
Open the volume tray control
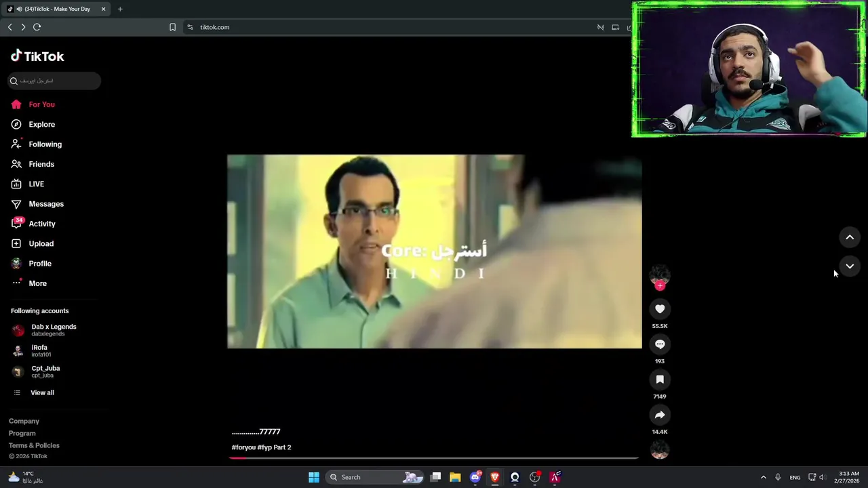(x=822, y=477)
